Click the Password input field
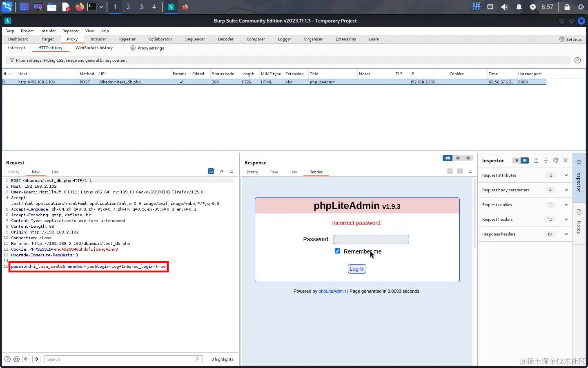This screenshot has width=588, height=368. tap(371, 240)
